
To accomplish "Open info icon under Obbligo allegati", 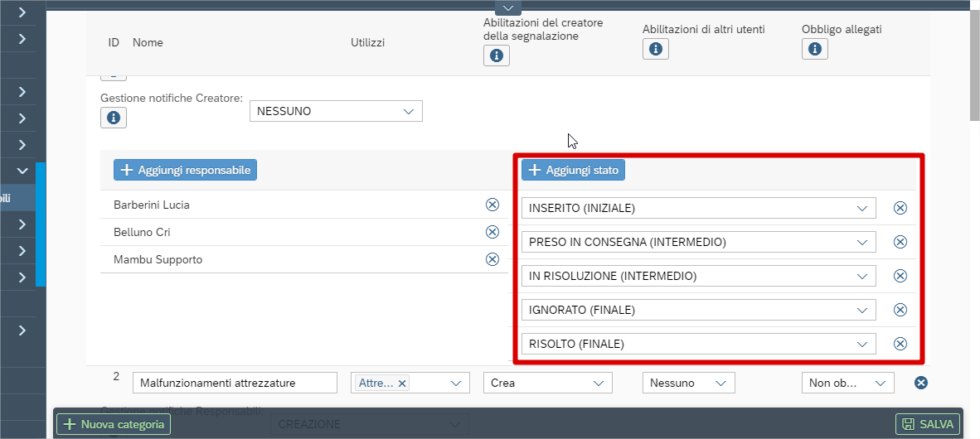I will coord(815,49).
